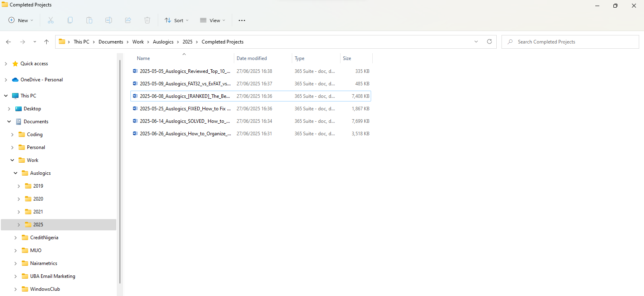Open the Sort menu

click(176, 21)
